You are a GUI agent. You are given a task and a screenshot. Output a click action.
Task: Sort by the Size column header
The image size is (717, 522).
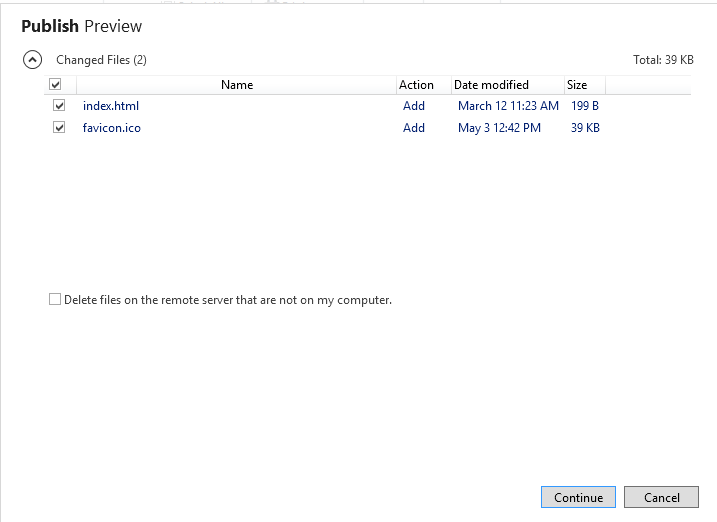click(577, 85)
